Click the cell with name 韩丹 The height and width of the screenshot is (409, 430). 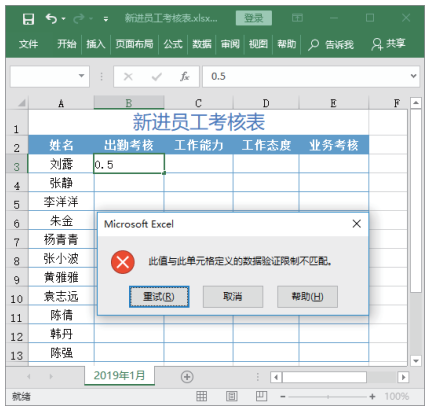(x=61, y=334)
